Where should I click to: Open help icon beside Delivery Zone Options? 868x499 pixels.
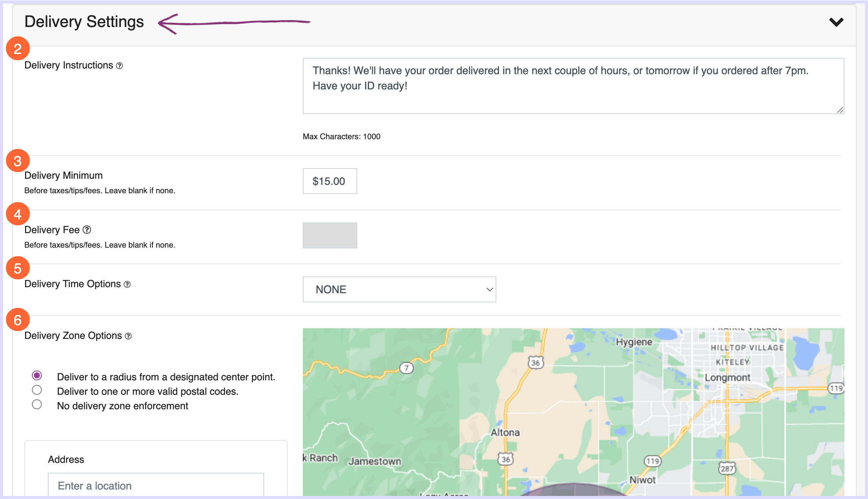(128, 336)
